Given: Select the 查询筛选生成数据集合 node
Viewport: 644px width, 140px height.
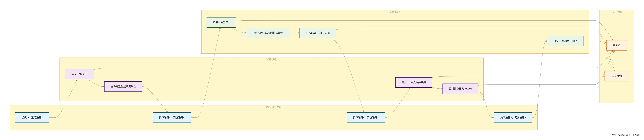Looking at the screenshot, I should pos(123,87).
